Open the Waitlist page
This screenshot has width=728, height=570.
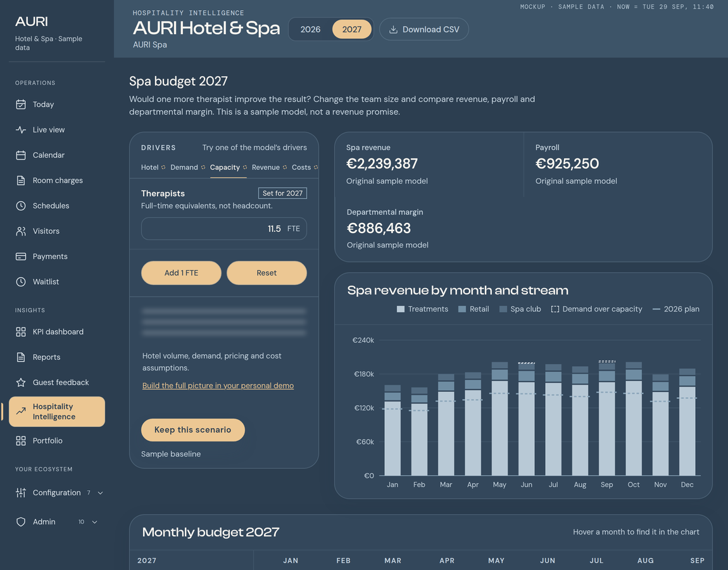(56, 281)
